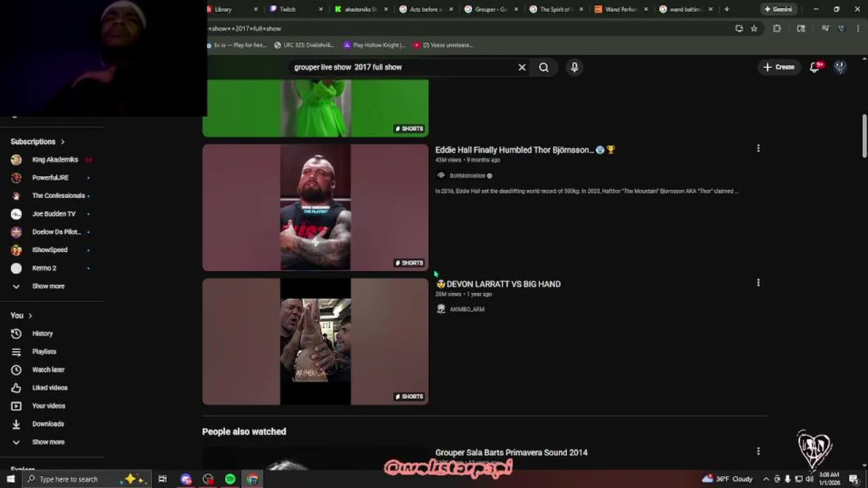Click the Chrome address bar

468,28
